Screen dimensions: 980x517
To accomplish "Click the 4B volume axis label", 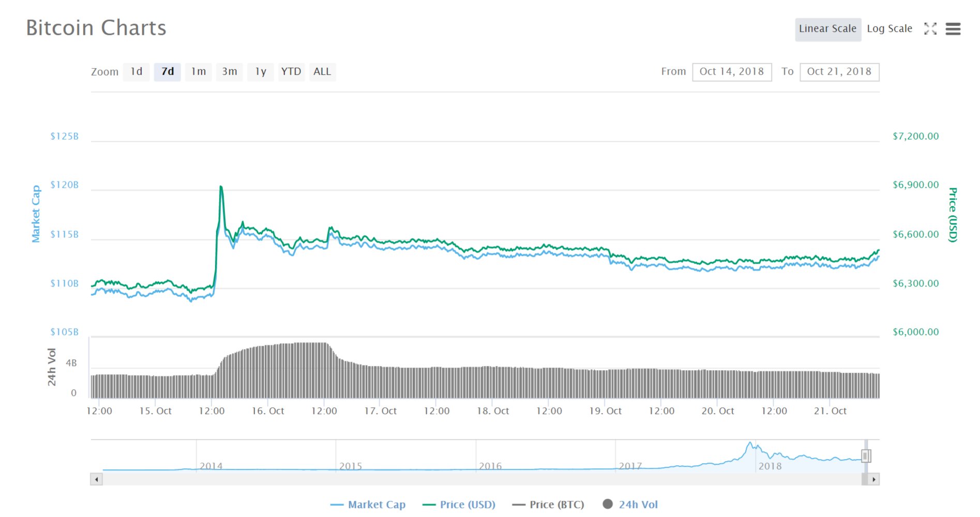I will [71, 363].
